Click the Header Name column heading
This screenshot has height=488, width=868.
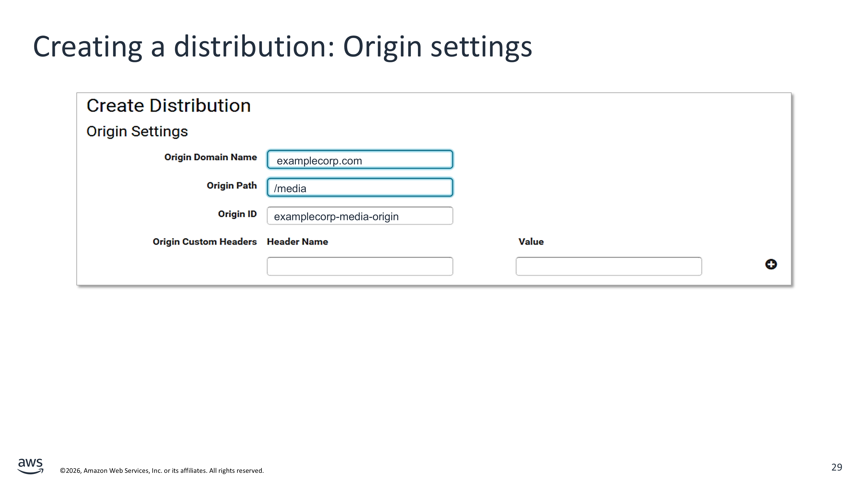(297, 242)
